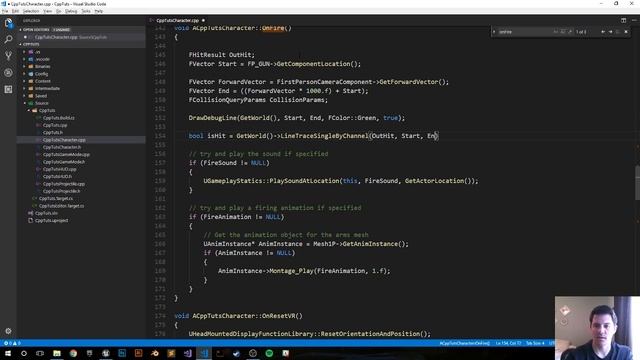Open Chrome from the taskbar
Viewport: 640px width, 360px height.
pos(73,353)
